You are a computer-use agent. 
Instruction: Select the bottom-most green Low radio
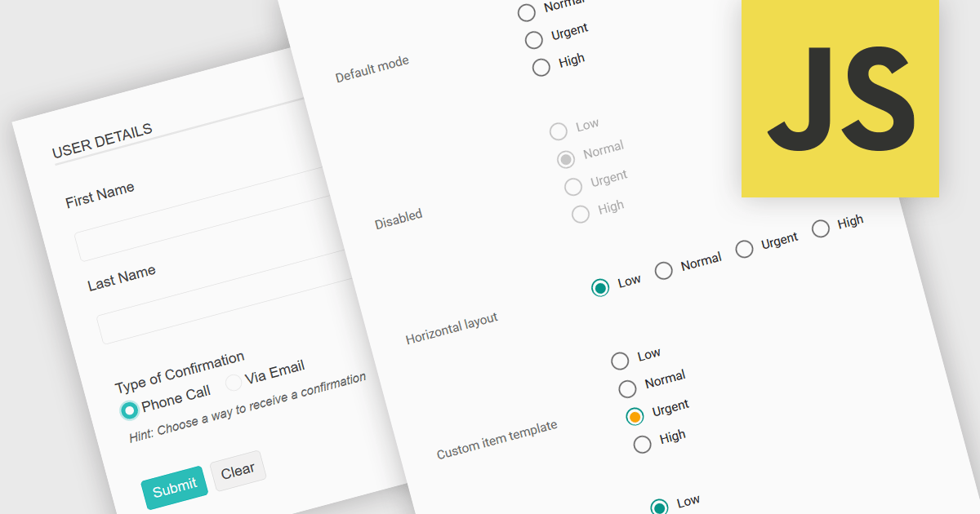tap(659, 507)
